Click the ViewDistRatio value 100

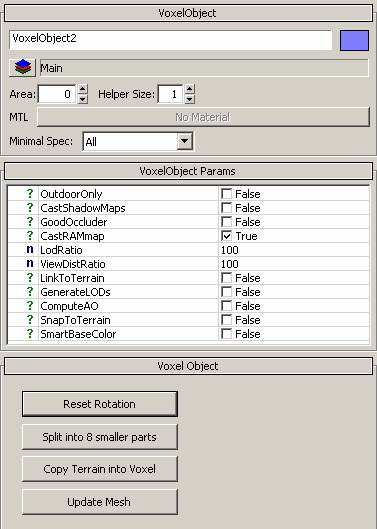230,264
